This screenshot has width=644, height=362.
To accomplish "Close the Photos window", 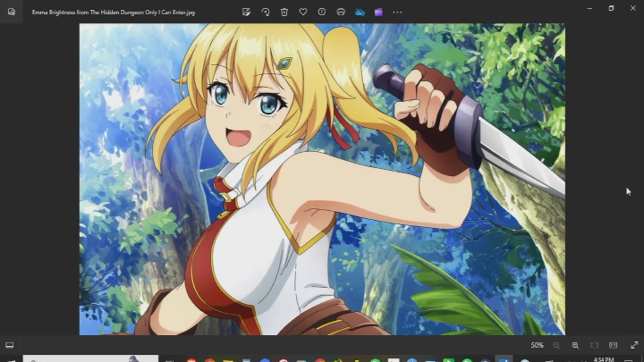I will pyautogui.click(x=633, y=8).
